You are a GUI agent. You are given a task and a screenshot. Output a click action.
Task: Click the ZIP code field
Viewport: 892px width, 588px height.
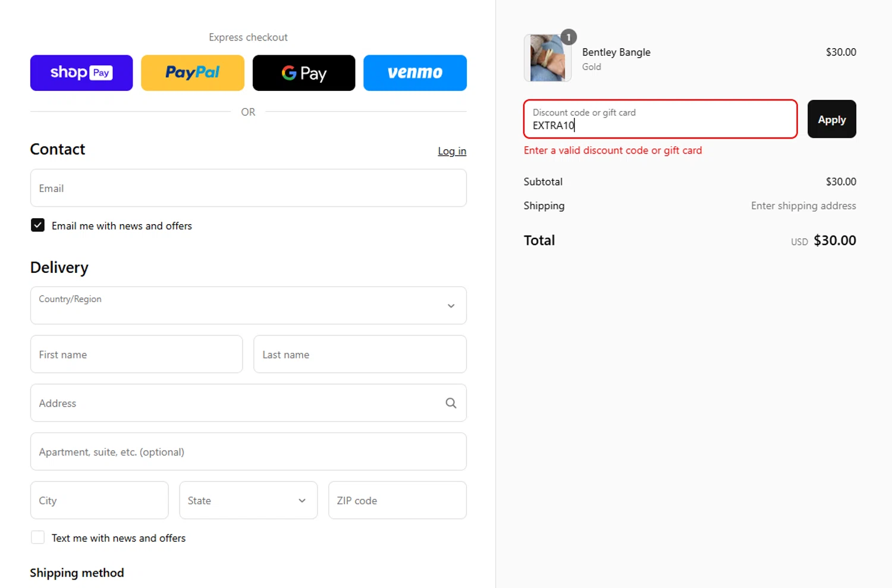pos(397,501)
